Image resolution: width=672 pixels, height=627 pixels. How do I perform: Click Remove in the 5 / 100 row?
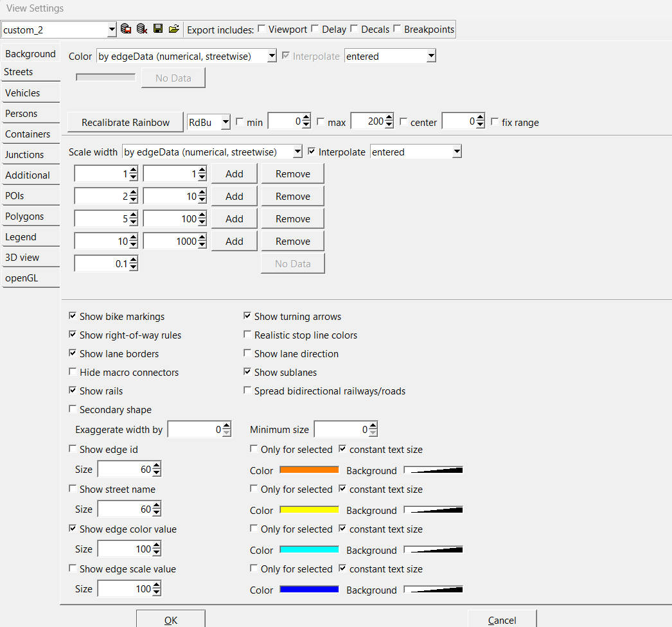coord(292,219)
